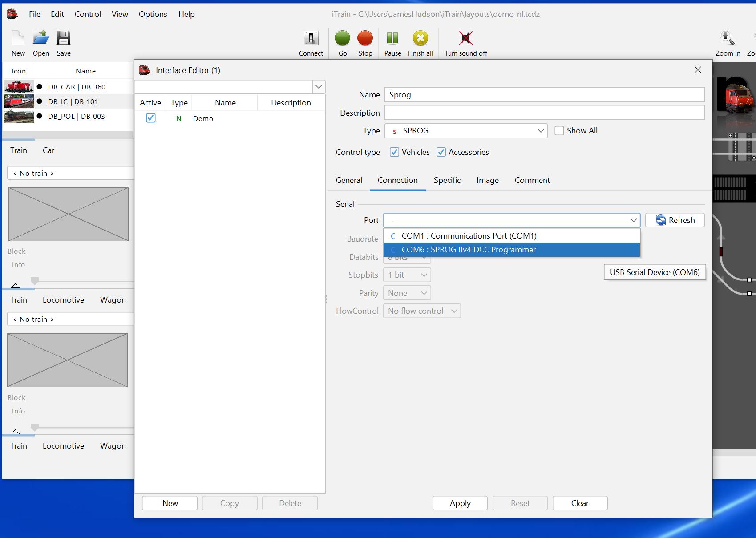
Task: Enable the Show All checkbox
Action: (559, 130)
